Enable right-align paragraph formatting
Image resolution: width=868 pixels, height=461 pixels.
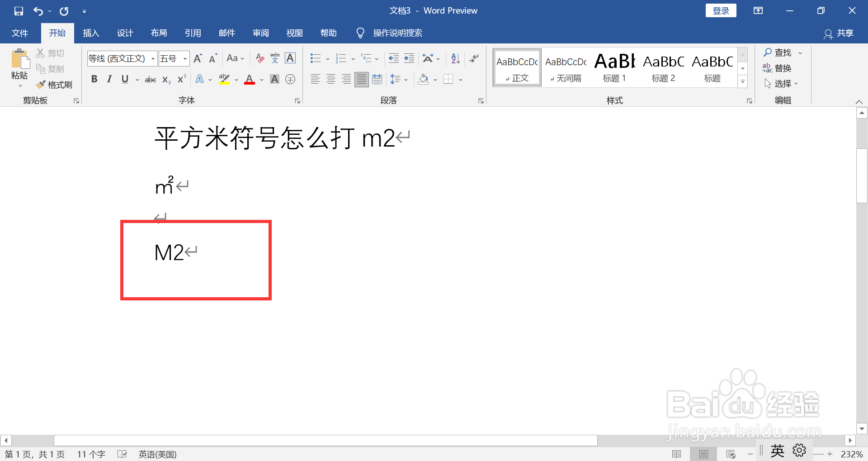[346, 79]
